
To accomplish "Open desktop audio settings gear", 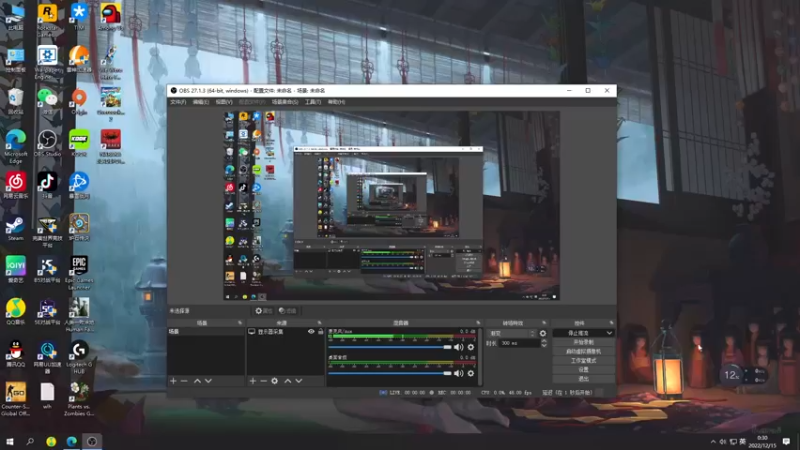I will click(471, 373).
